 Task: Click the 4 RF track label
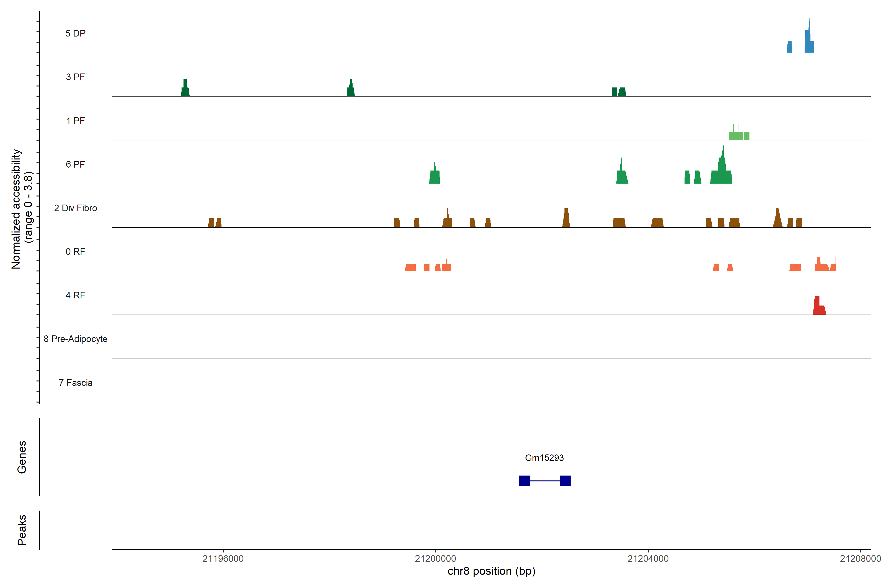pyautogui.click(x=75, y=295)
